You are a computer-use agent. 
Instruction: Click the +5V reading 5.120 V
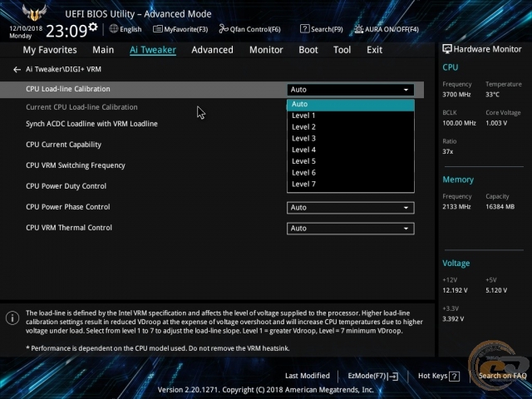496,291
